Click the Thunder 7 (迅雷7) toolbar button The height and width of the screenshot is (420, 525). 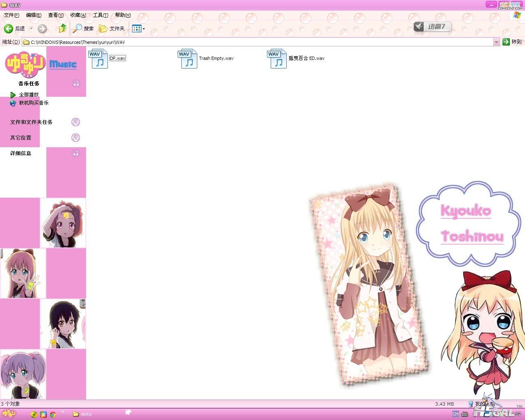coord(432,27)
